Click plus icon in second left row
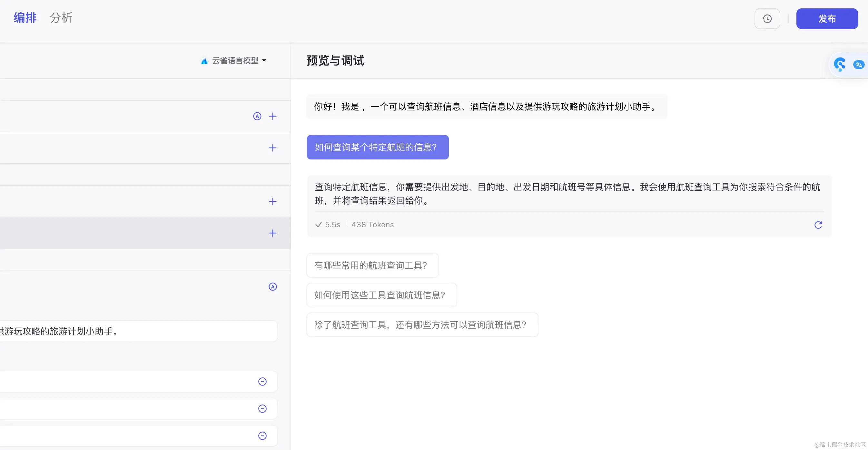This screenshot has height=450, width=868. [272, 148]
